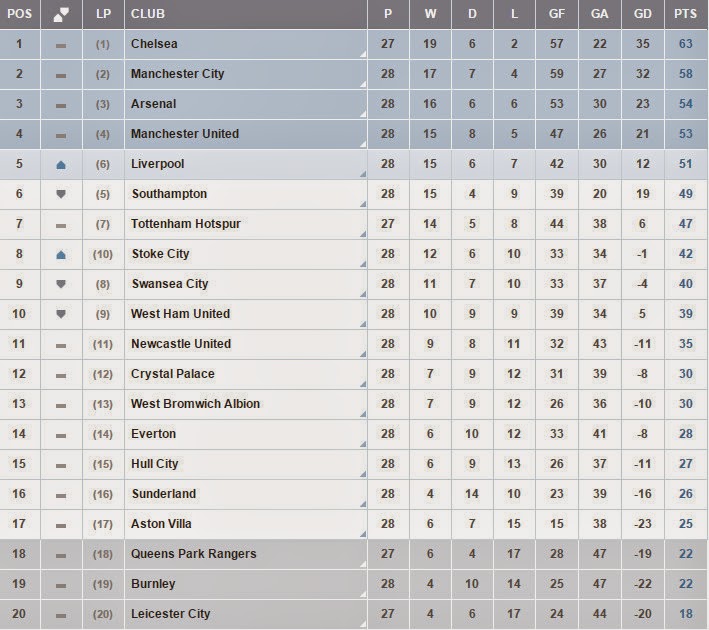Image resolution: width=709 pixels, height=630 pixels.
Task: Click Stoke City's blue up-arrow icon
Action: 60,254
